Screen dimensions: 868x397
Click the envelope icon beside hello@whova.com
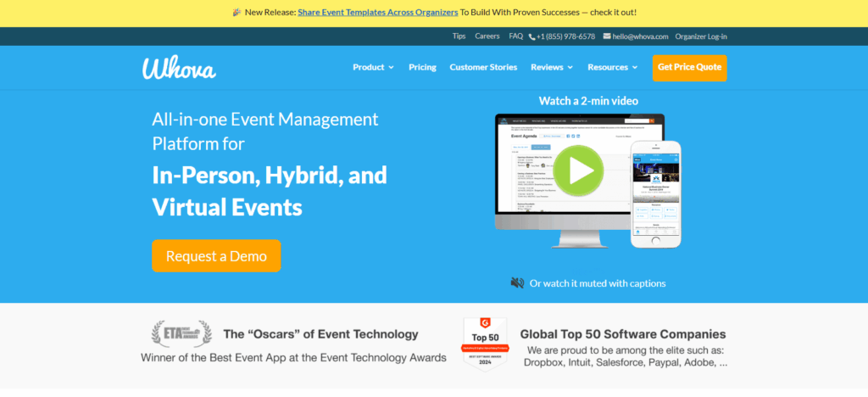[607, 36]
